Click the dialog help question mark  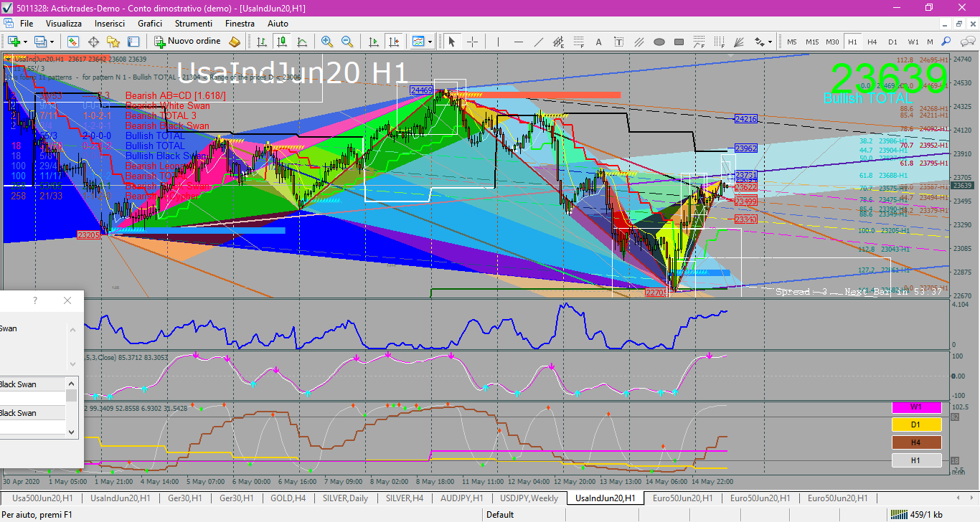pos(35,301)
